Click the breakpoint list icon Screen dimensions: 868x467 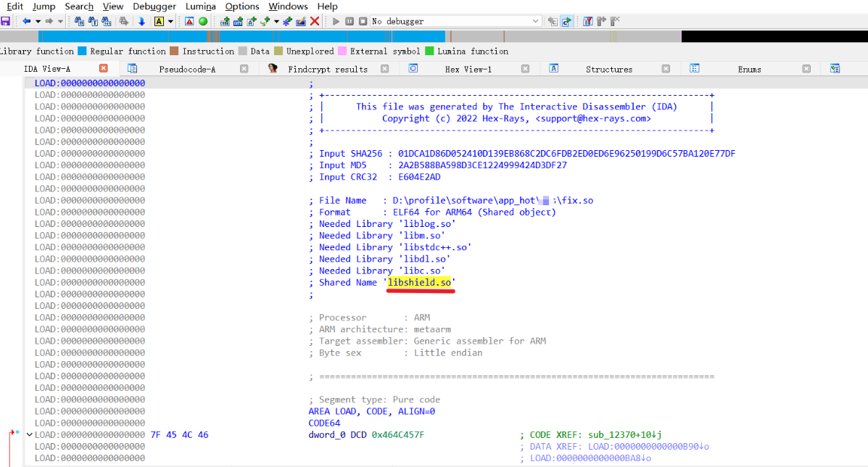pyautogui.click(x=588, y=21)
